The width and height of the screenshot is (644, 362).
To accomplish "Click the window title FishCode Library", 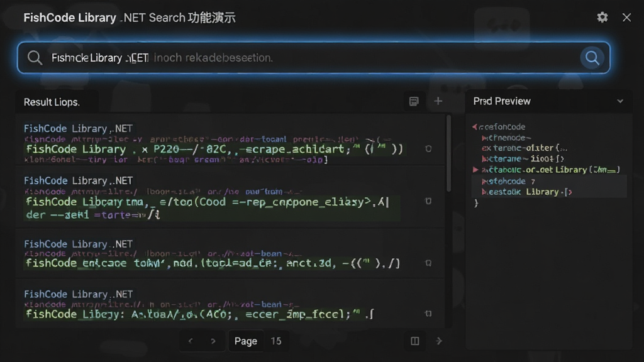I will [70, 18].
